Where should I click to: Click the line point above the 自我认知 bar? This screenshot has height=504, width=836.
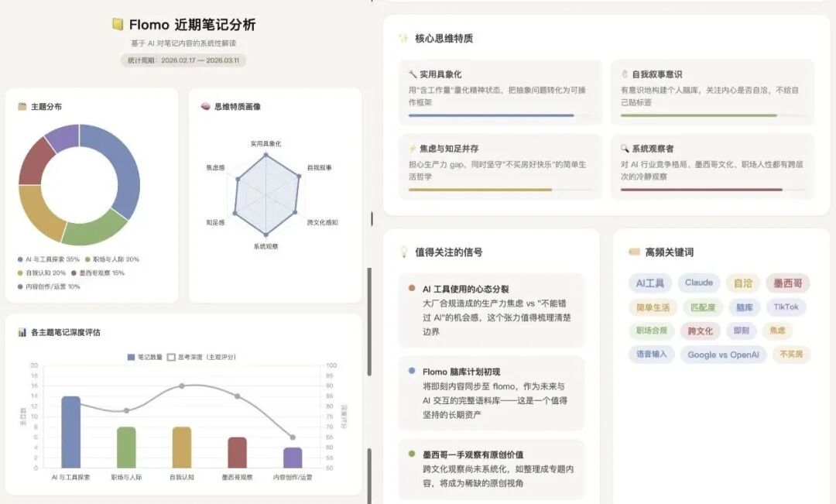point(182,386)
